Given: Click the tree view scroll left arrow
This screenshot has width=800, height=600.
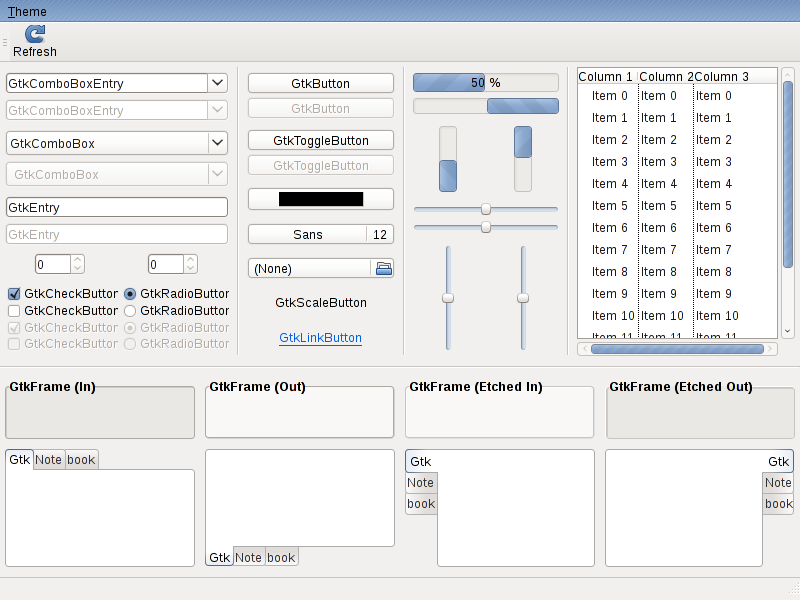Looking at the screenshot, I should [x=584, y=349].
